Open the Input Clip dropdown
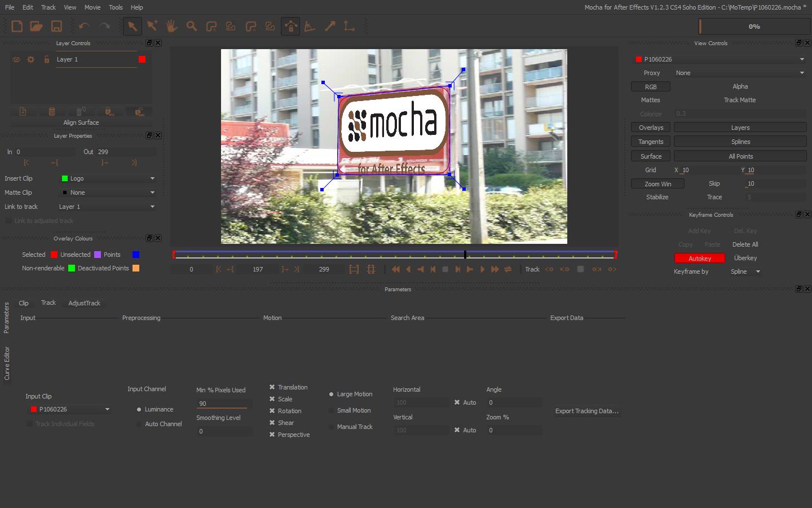 69,409
